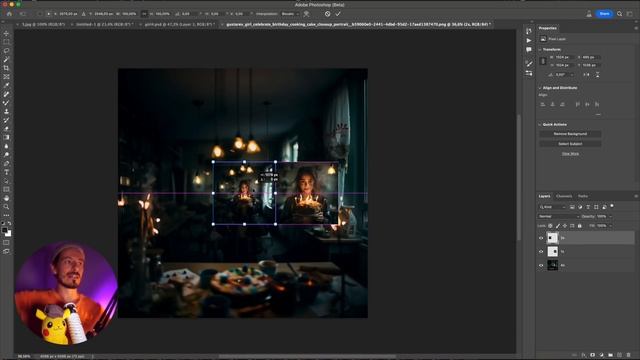Open the View More link
This screenshot has height=360, width=640.
(x=570, y=154)
